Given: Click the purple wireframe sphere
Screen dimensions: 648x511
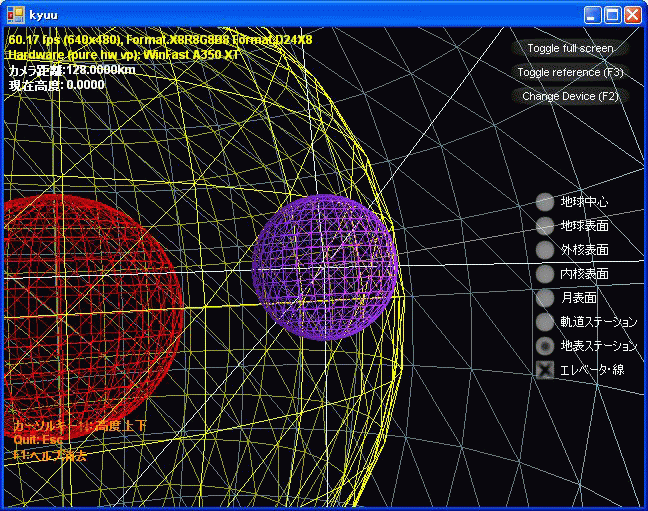Looking at the screenshot, I should pyautogui.click(x=325, y=267).
